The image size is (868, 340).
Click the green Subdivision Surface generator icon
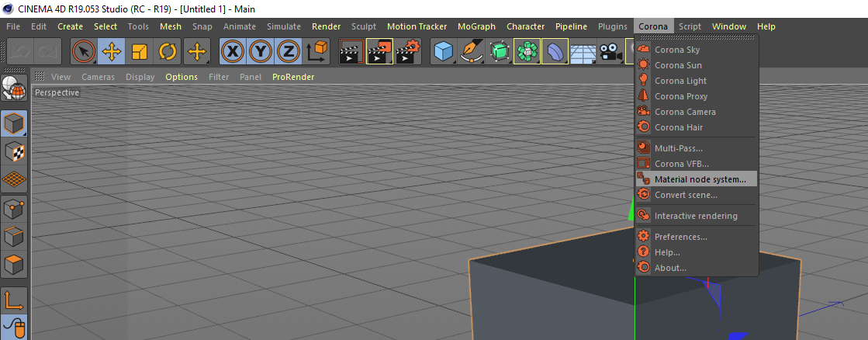pos(500,52)
